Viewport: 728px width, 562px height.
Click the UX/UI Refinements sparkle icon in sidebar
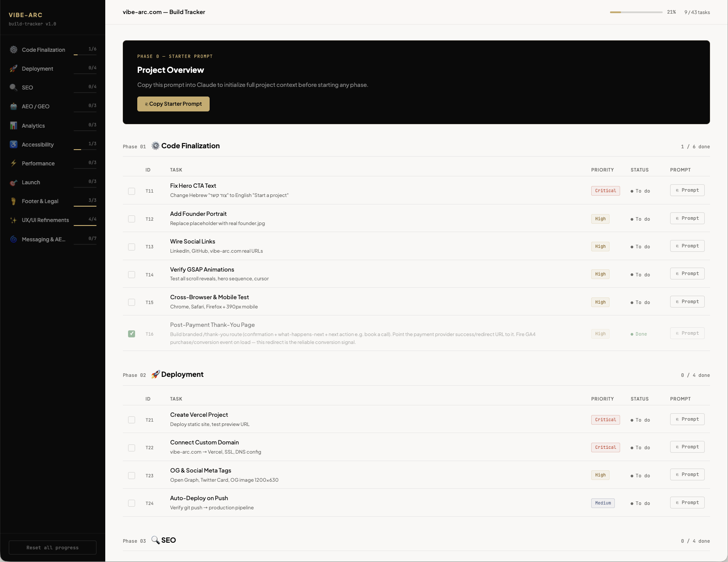(x=14, y=220)
